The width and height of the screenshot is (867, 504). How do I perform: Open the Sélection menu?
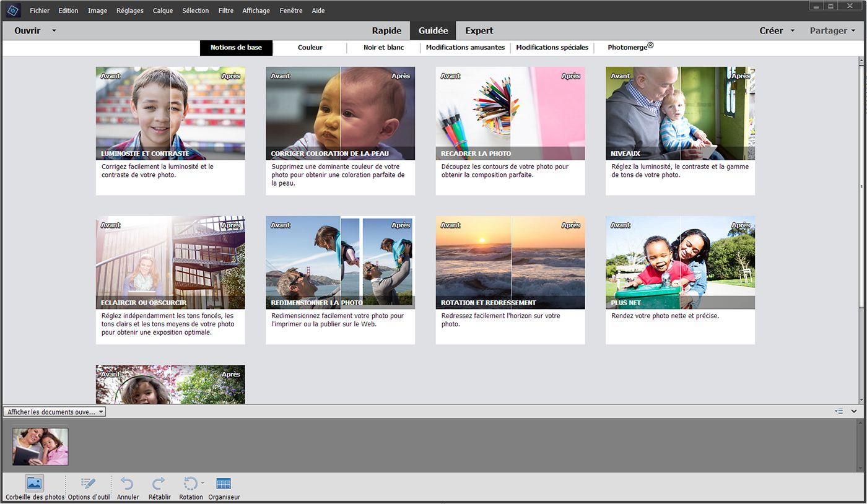tap(196, 11)
